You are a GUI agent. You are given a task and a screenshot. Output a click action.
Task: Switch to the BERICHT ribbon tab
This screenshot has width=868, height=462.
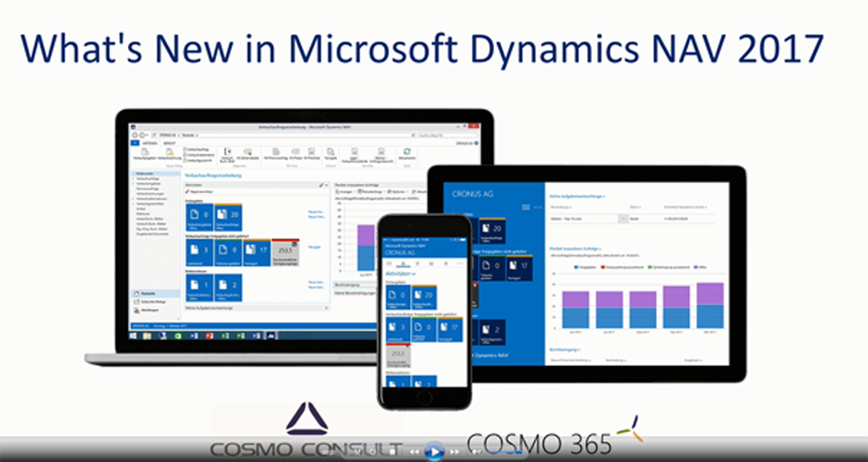click(169, 143)
